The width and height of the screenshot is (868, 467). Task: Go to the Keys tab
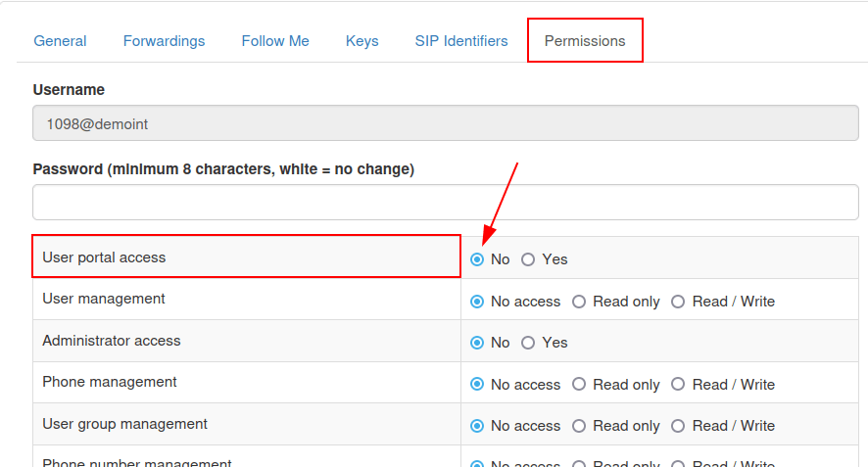362,41
